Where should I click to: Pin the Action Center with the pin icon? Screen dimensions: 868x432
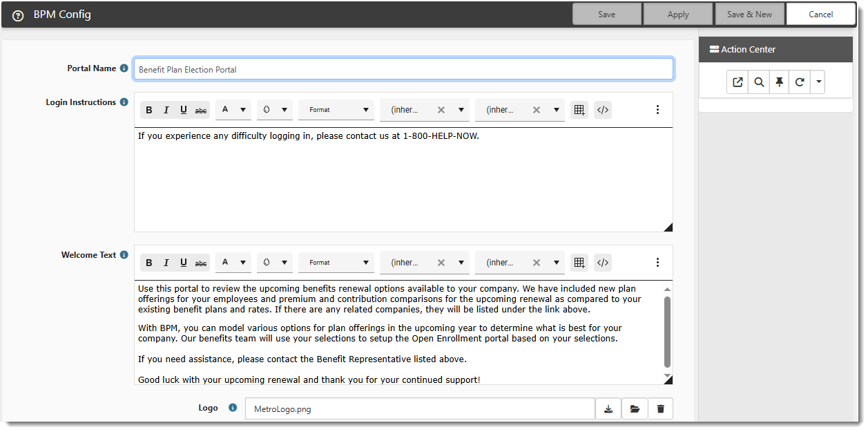tap(779, 82)
